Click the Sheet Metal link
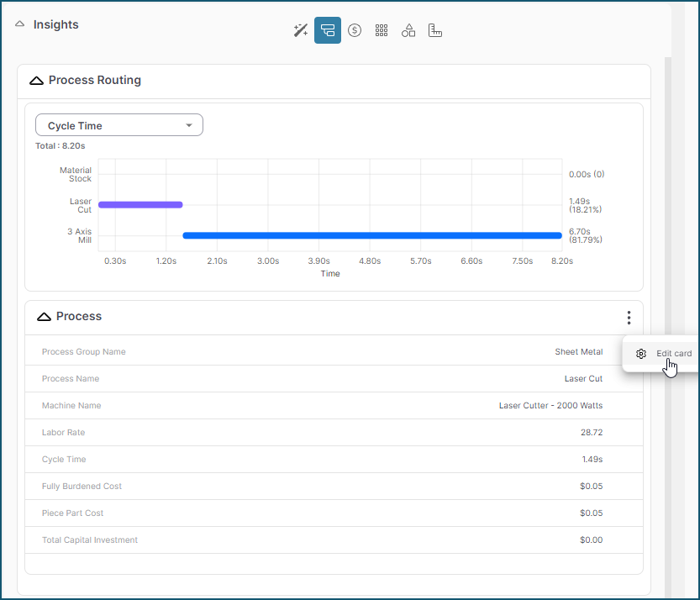This screenshot has height=600, width=700. pos(578,352)
